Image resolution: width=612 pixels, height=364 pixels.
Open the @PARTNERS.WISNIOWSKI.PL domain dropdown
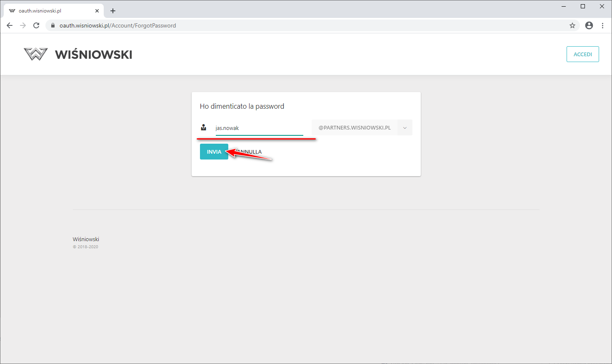coord(355,128)
